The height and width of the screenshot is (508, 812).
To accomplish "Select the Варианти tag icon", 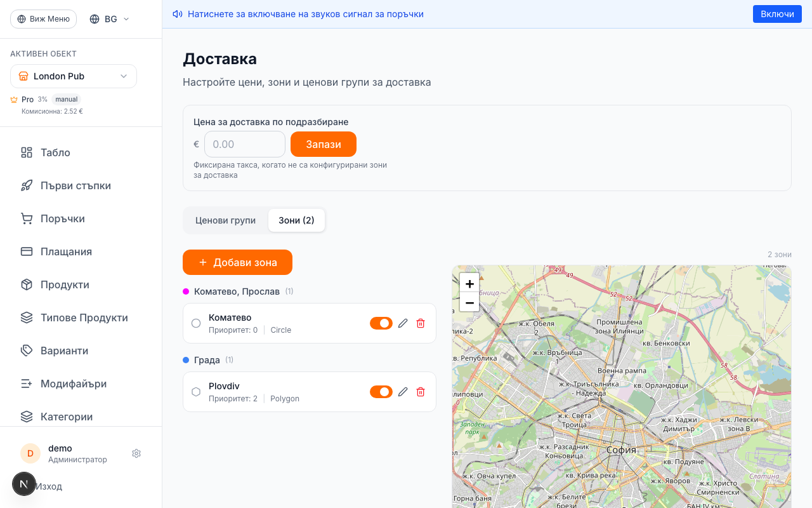I will coord(26,351).
